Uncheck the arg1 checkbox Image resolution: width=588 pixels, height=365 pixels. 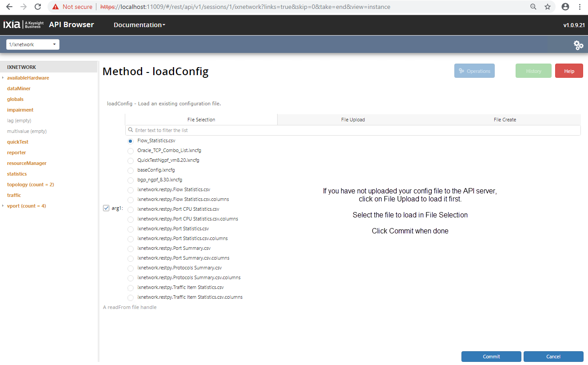point(106,208)
